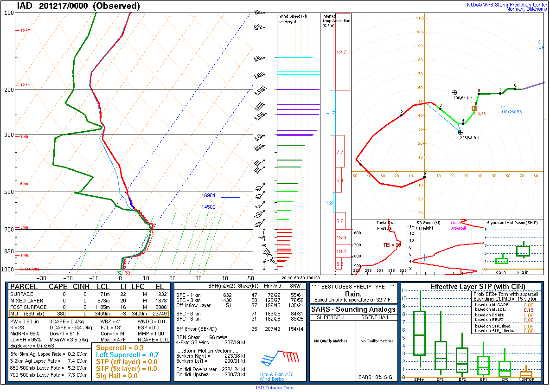Click 'Bunkers Left = 200/61 kt'

click(x=211, y=361)
